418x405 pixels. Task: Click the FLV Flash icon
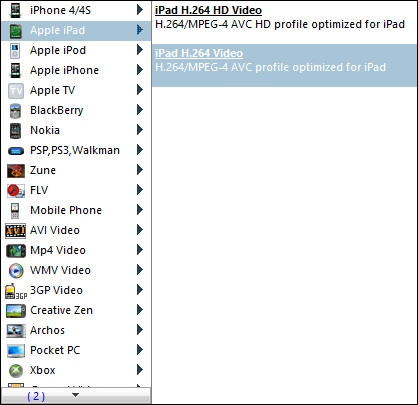pos(16,191)
